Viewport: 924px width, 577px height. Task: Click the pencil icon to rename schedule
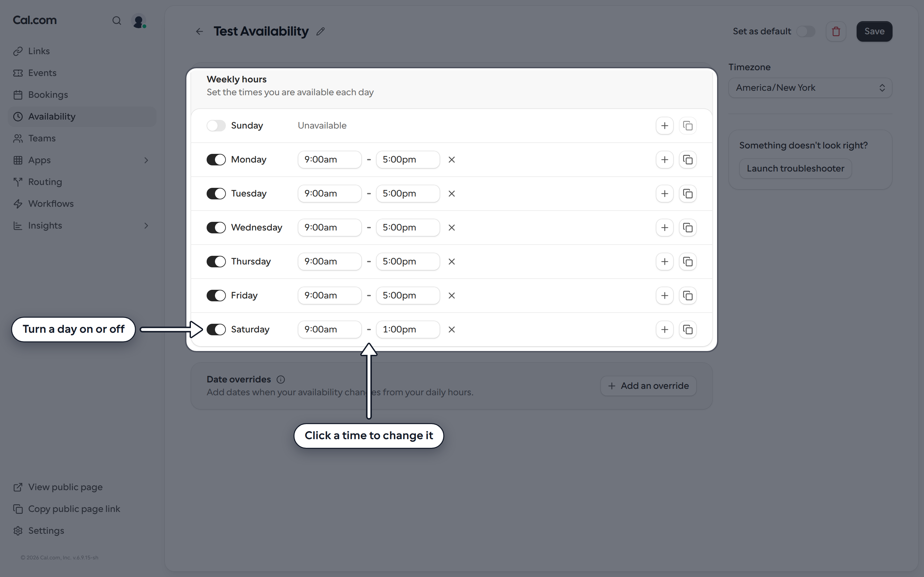pyautogui.click(x=321, y=31)
